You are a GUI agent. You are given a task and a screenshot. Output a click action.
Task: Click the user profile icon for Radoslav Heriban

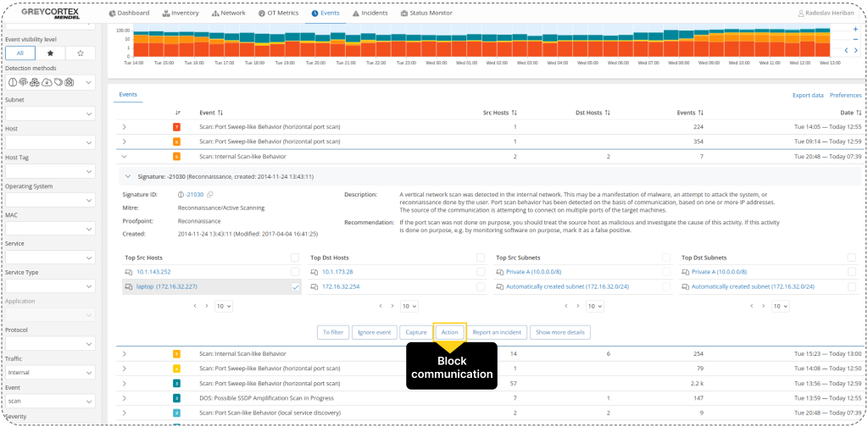801,14
